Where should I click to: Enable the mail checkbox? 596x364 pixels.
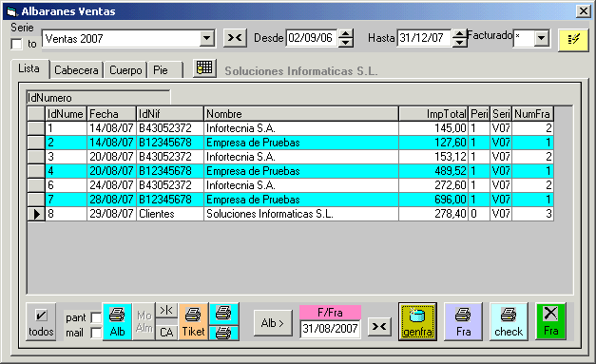96,333
